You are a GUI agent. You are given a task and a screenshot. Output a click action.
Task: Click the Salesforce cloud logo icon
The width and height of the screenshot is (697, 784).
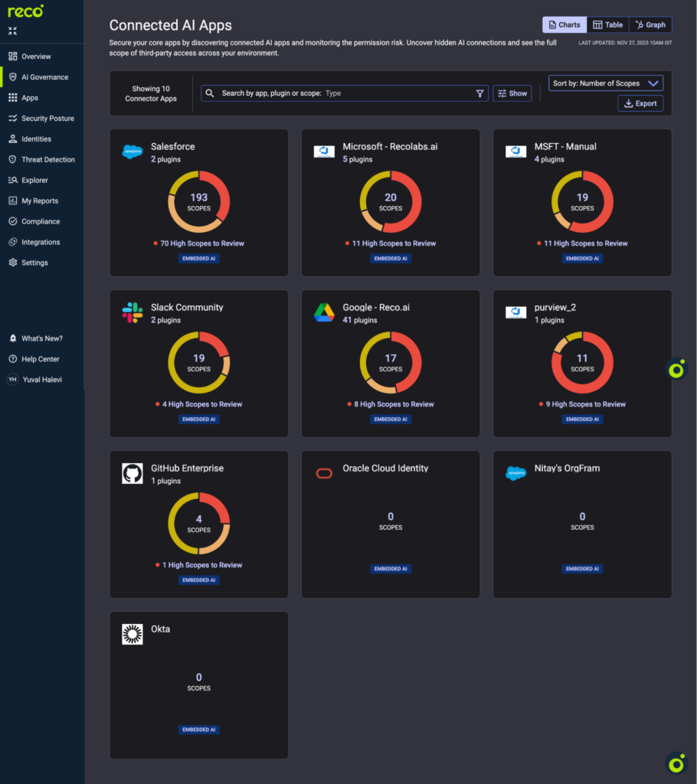132,152
